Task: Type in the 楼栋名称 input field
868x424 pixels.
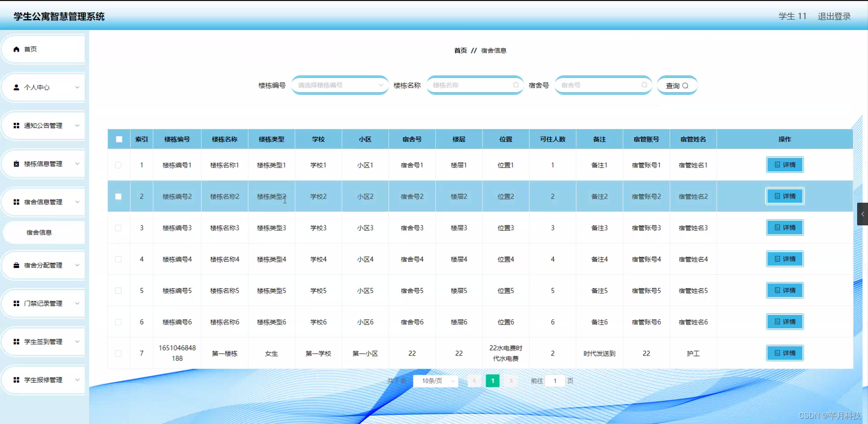Action: (471, 85)
